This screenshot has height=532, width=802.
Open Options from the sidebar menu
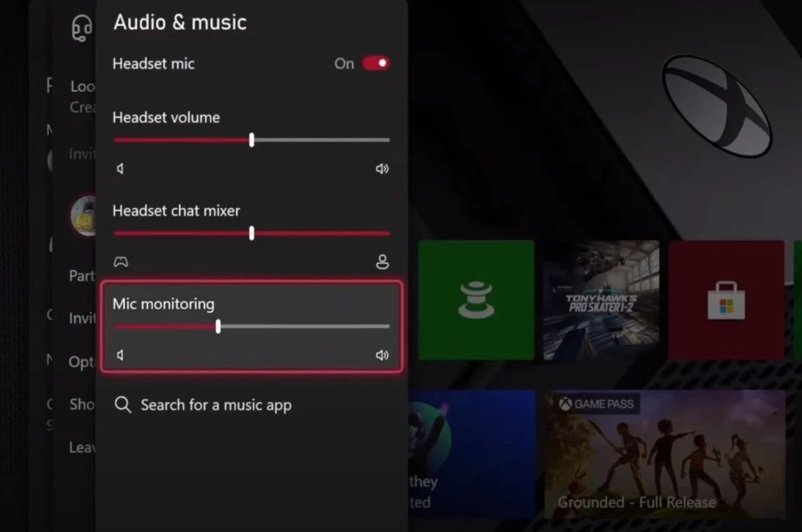pyautogui.click(x=82, y=362)
